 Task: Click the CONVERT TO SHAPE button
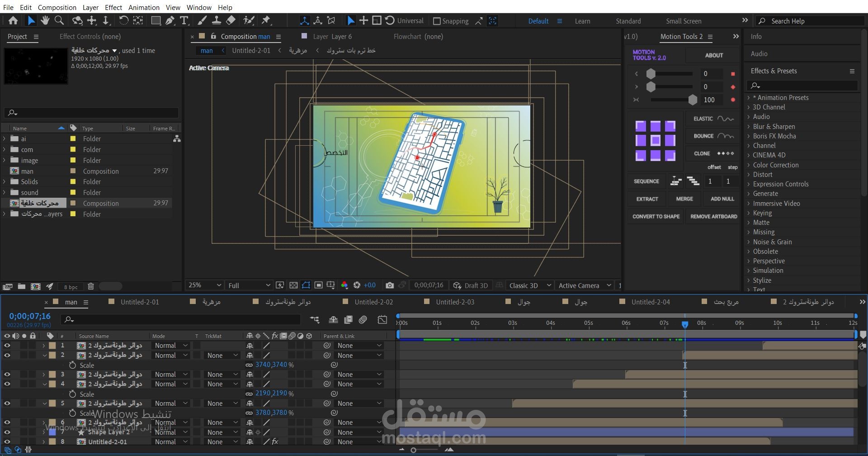pyautogui.click(x=656, y=217)
